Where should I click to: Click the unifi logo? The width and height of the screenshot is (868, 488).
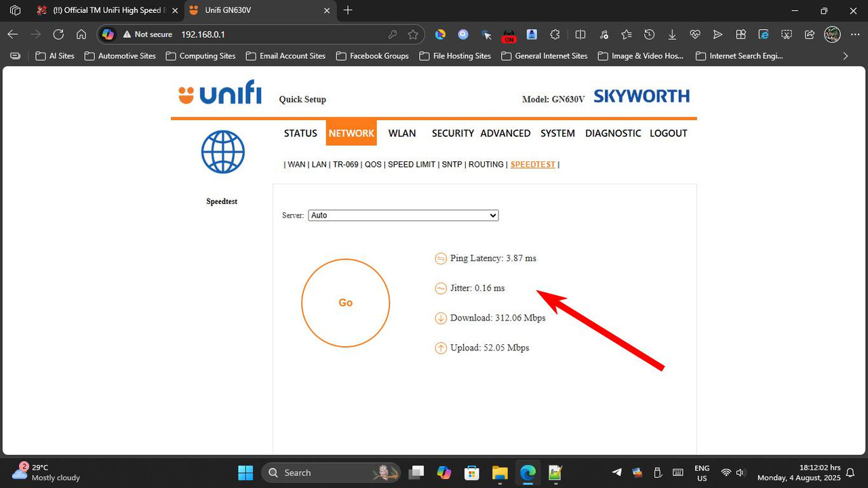(220, 93)
